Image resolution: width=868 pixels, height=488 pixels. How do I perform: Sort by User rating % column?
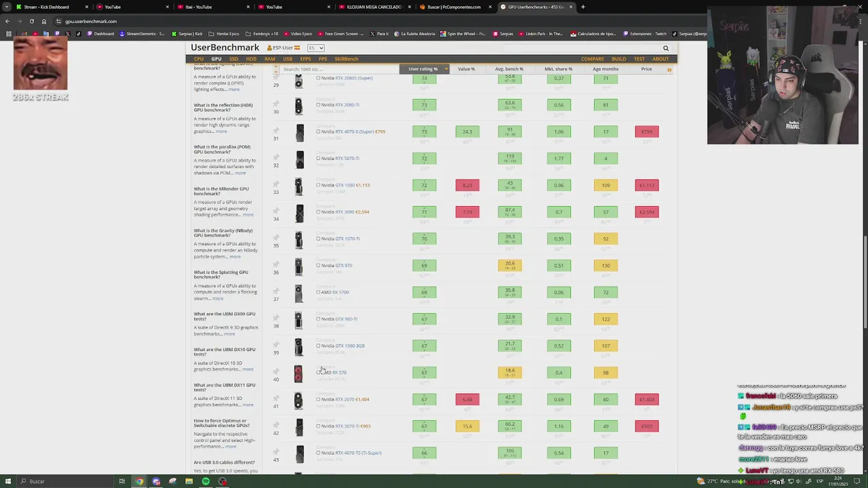tap(425, 68)
